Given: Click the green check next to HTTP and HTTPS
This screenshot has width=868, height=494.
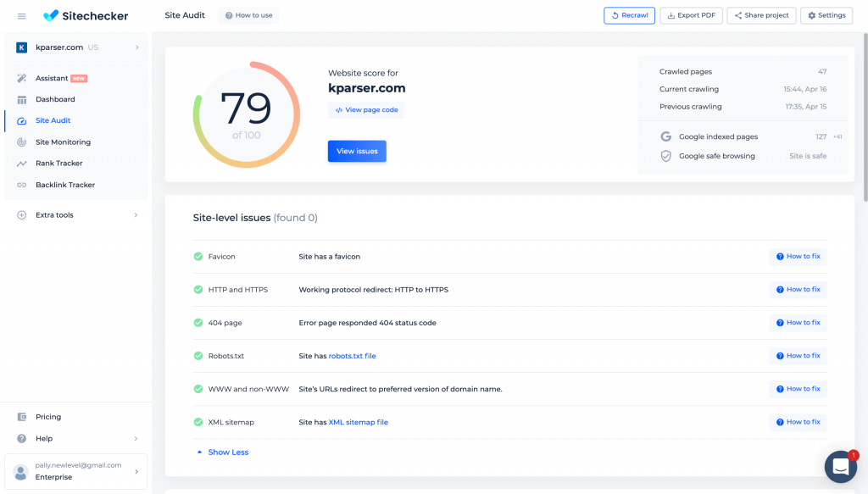Looking at the screenshot, I should (x=198, y=290).
